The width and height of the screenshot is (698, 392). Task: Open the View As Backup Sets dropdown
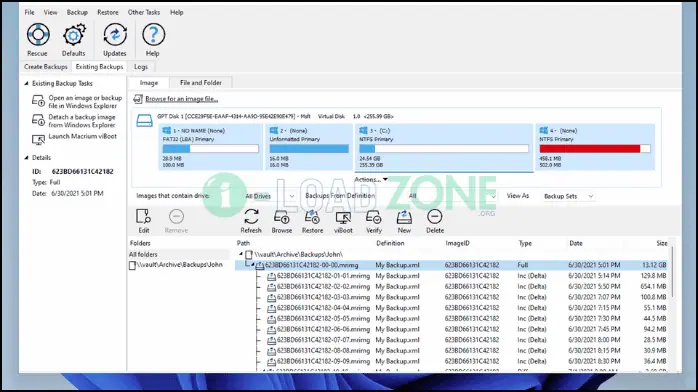pos(568,196)
